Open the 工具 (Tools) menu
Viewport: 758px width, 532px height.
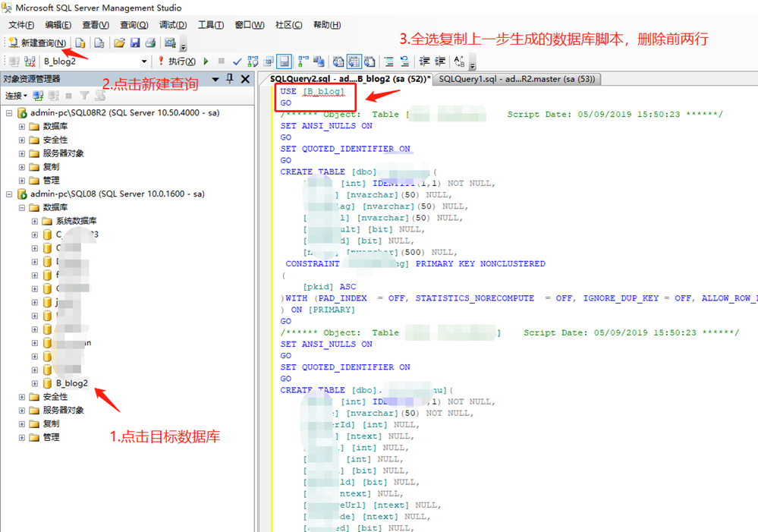(x=210, y=25)
